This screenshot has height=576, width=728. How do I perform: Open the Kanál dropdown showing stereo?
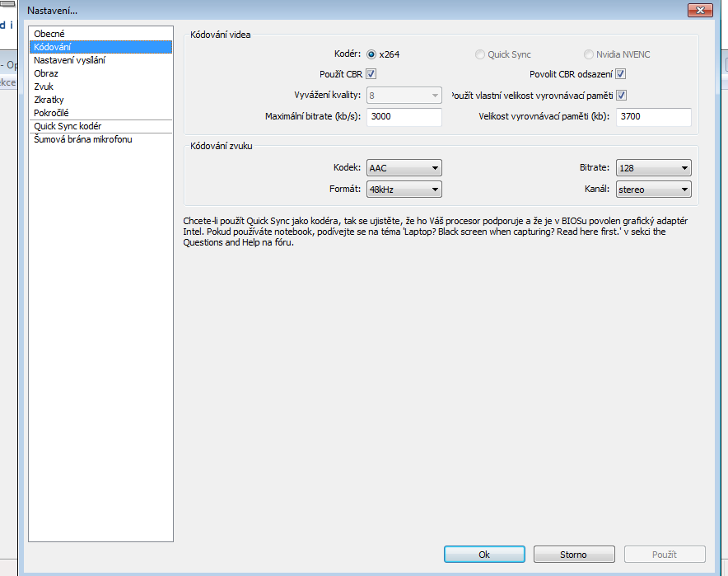(x=653, y=190)
